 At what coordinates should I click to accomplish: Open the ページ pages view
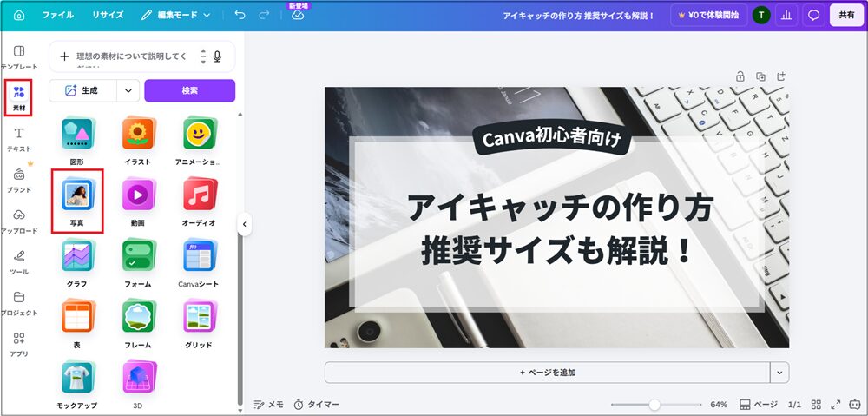click(x=759, y=405)
